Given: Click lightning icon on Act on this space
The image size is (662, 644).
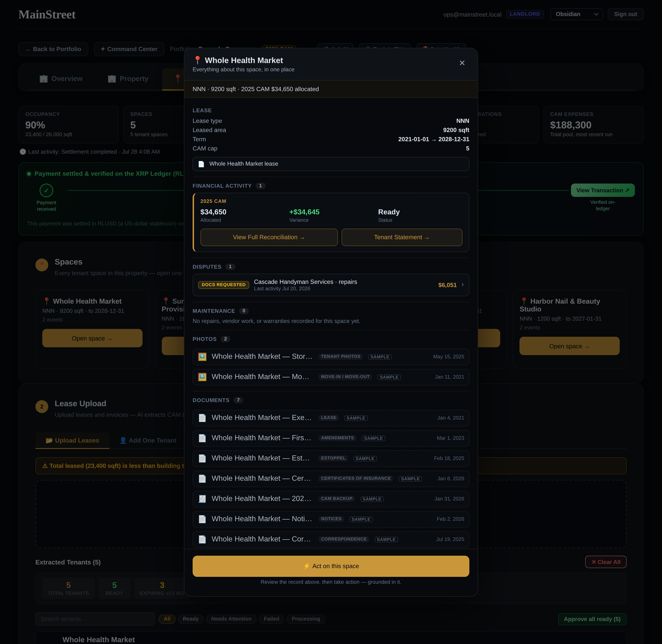Looking at the screenshot, I should 307,566.
